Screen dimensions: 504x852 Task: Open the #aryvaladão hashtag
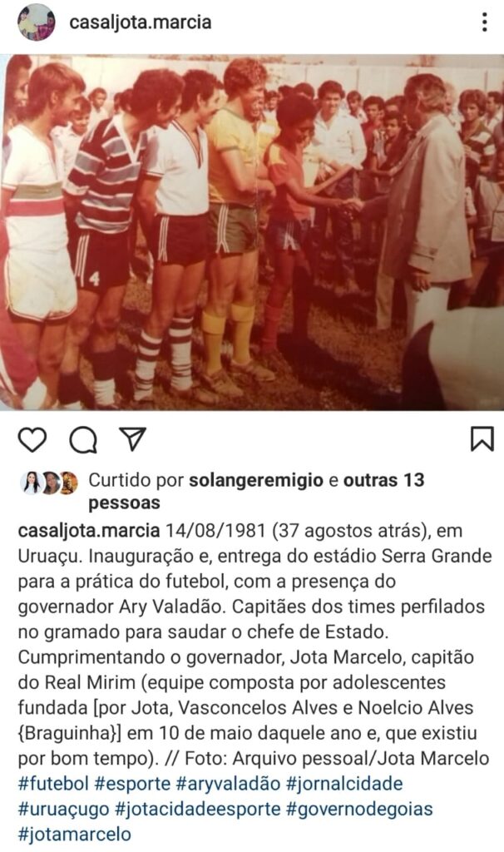(x=228, y=784)
